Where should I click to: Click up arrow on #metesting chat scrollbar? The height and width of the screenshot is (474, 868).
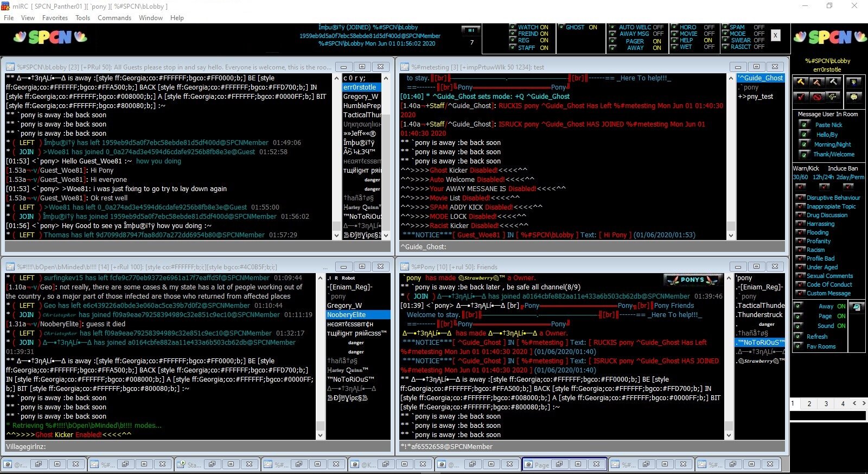click(731, 78)
